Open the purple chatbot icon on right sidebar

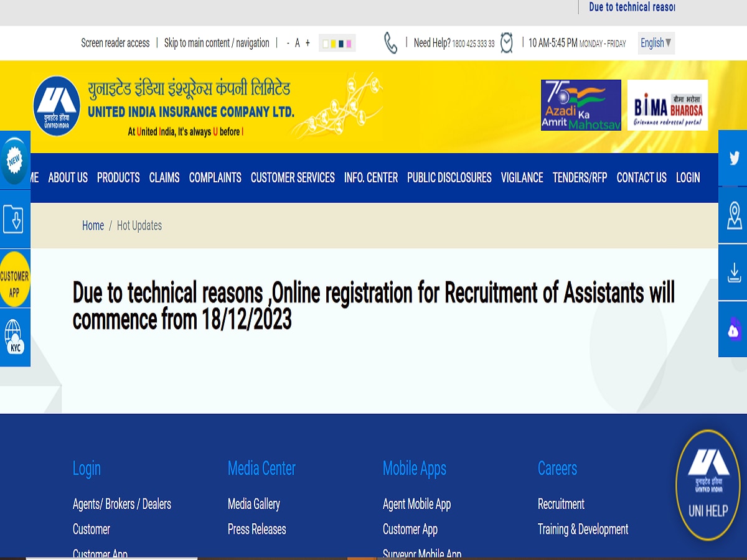tap(734, 330)
